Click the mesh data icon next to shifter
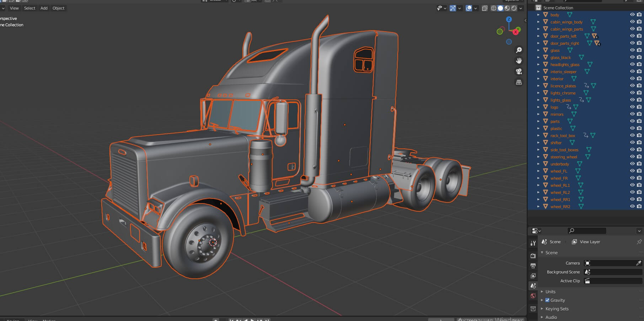The height and width of the screenshot is (321, 644). [572, 142]
